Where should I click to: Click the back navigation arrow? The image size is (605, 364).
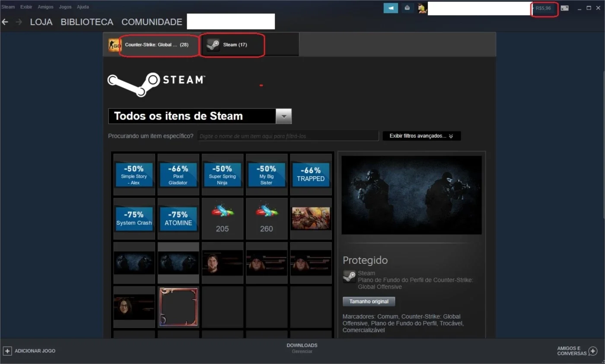click(5, 22)
